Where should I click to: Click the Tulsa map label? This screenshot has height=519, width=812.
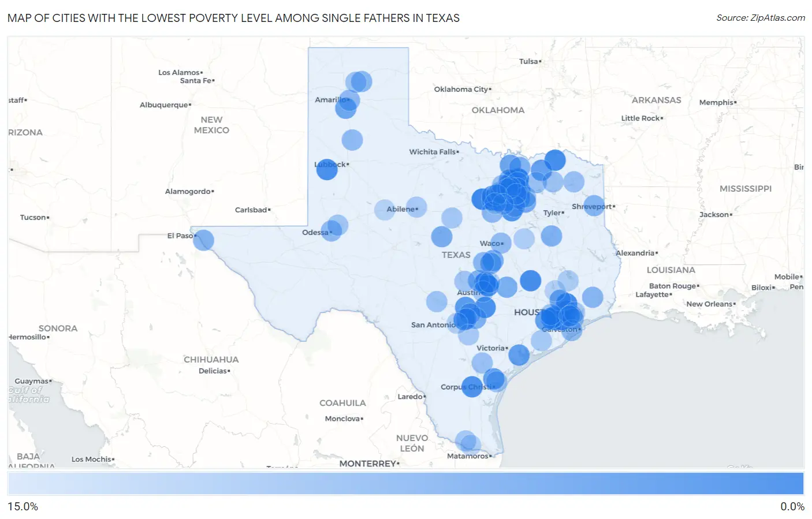point(528,61)
